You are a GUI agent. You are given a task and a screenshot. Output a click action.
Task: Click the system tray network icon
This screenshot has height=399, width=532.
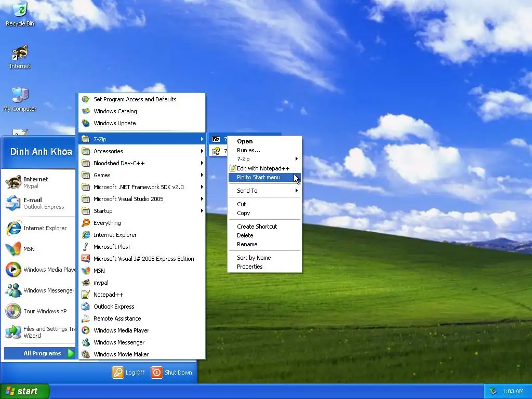click(x=493, y=391)
